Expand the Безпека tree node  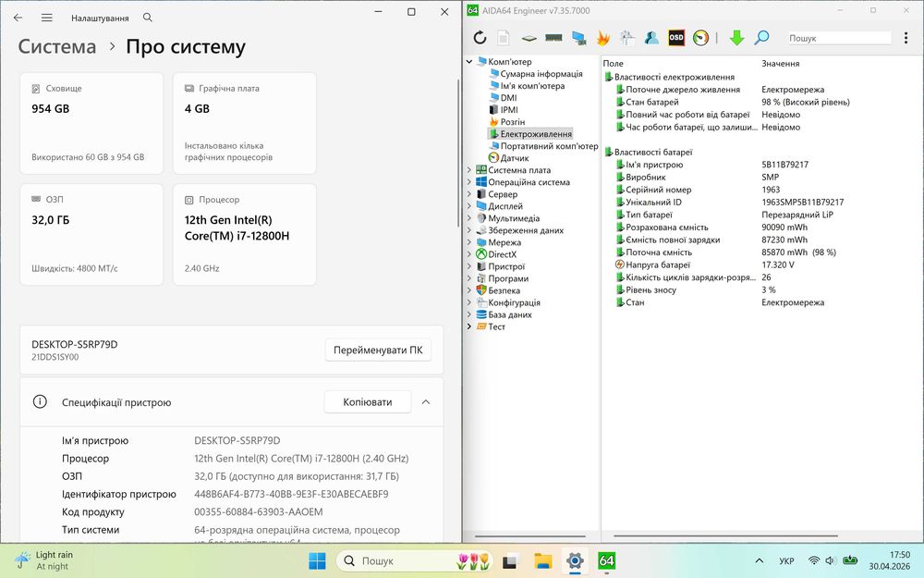469,290
